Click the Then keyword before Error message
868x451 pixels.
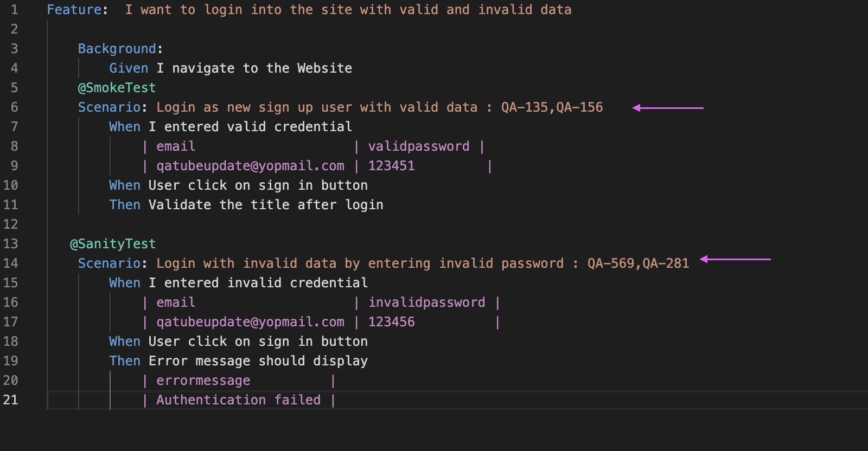pos(125,361)
